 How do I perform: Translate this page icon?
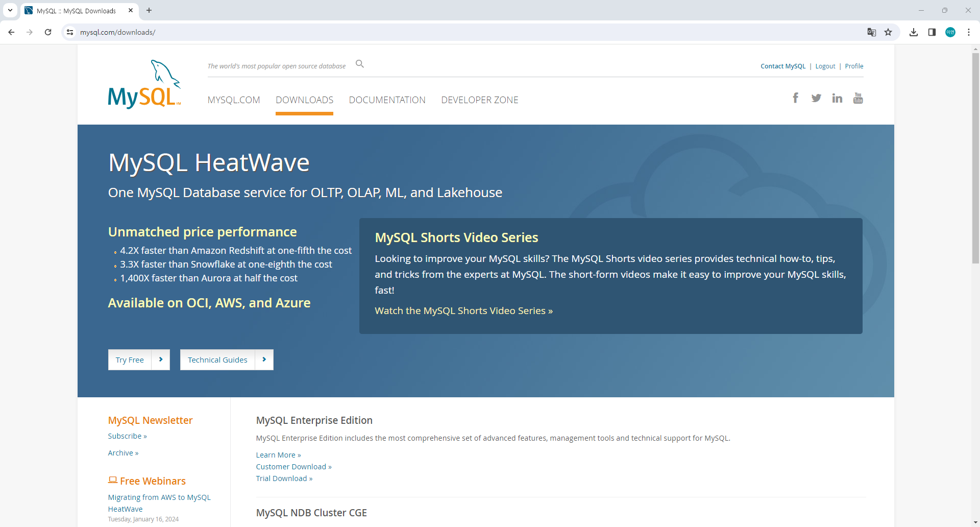(872, 32)
